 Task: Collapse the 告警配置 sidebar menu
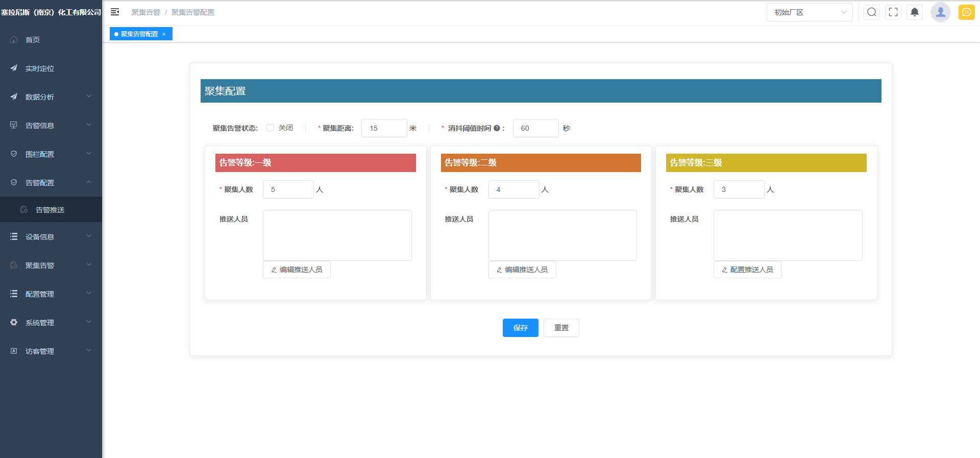pos(51,183)
